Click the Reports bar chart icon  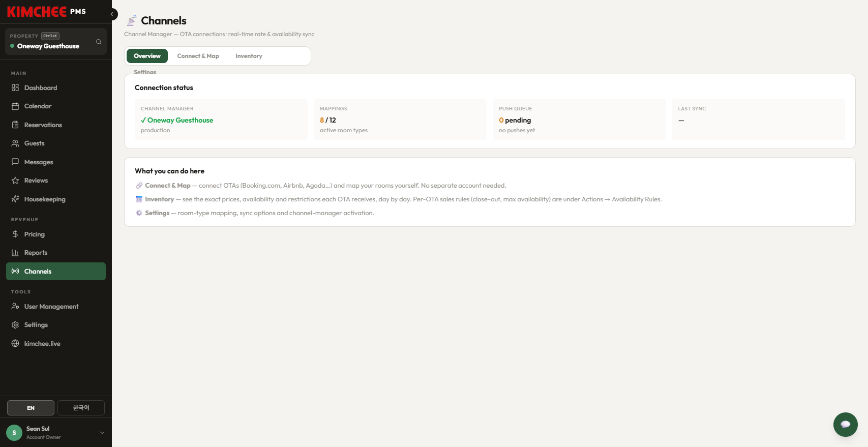pos(15,253)
